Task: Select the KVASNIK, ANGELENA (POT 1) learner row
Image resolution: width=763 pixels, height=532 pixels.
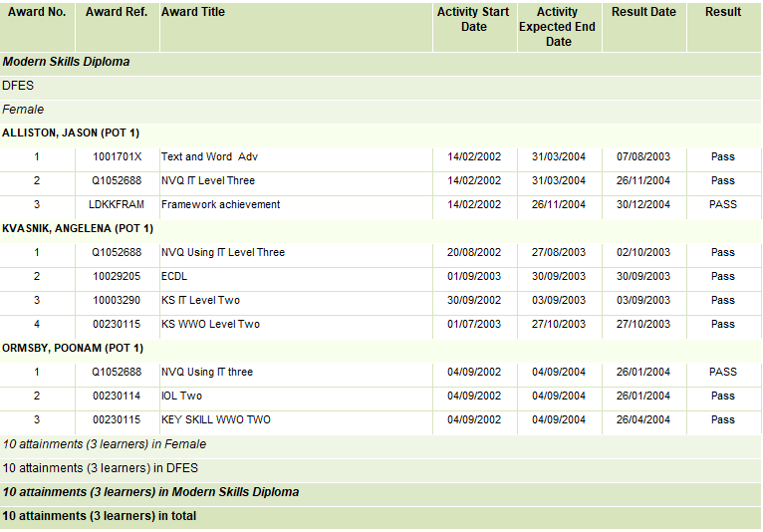Action: [x=77, y=228]
